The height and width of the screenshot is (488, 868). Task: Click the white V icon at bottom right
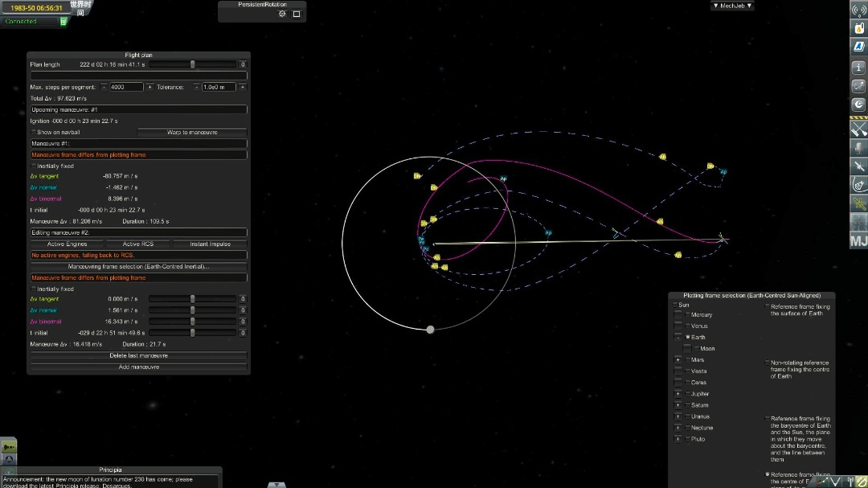click(836, 482)
